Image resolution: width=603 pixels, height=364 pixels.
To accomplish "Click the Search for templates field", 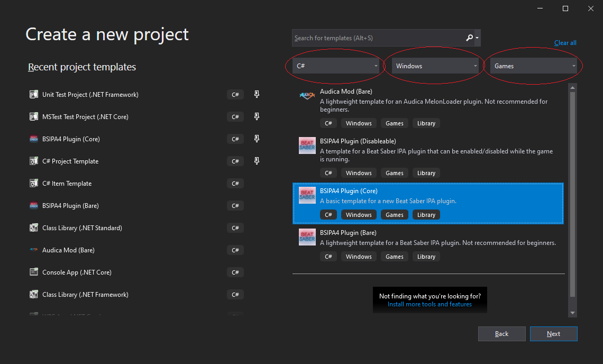I will (379, 38).
